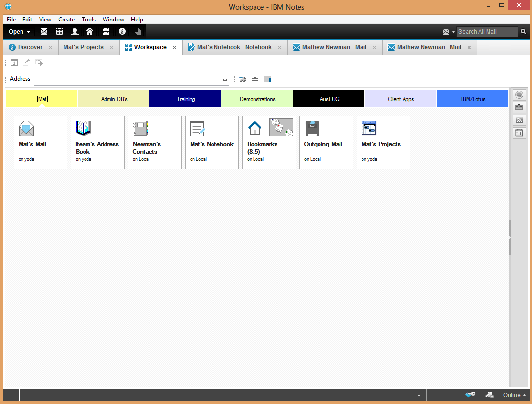Screen dimensions: 532x404
Task: Open Day-At-A-Glance calendar sidebar icon
Action: (x=519, y=133)
